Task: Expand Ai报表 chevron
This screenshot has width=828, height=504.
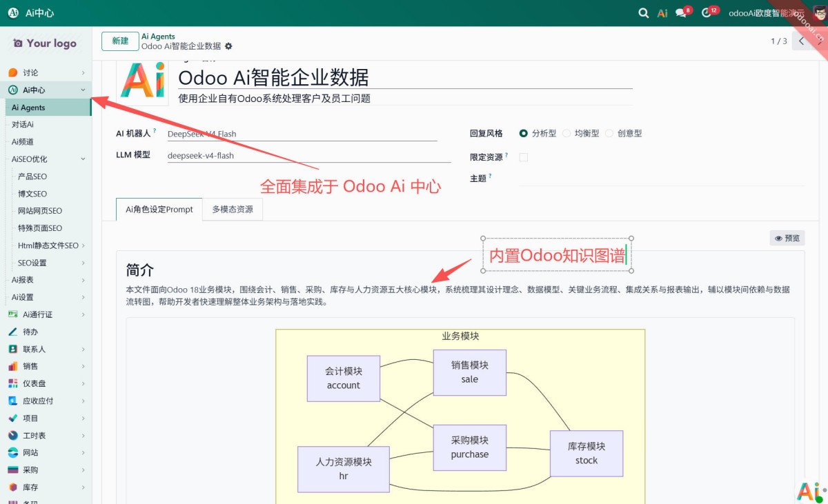Action: [x=83, y=280]
